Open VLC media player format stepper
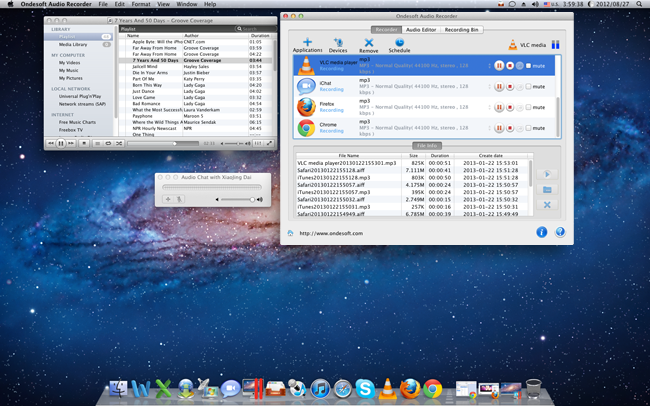Viewport: 650px width, 406px height. tap(488, 65)
